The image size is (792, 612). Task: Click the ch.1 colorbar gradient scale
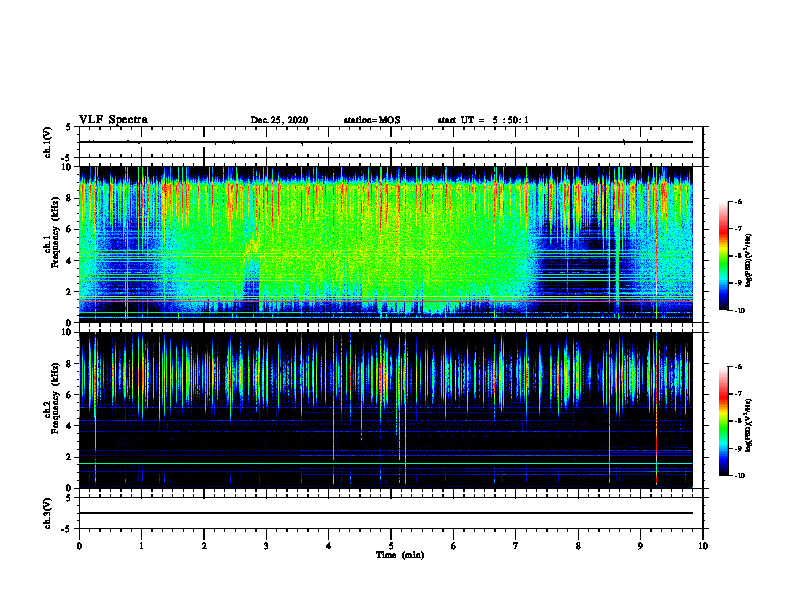[723, 256]
